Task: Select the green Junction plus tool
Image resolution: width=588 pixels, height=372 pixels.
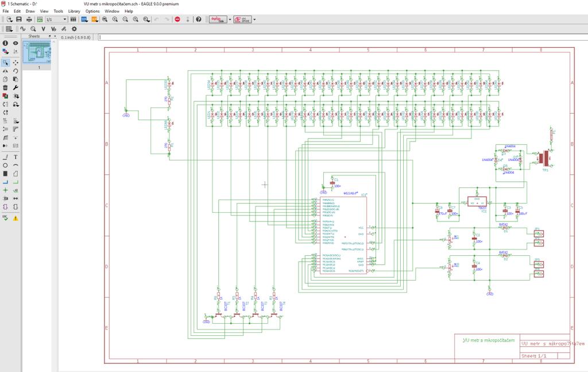Action: click(5, 190)
